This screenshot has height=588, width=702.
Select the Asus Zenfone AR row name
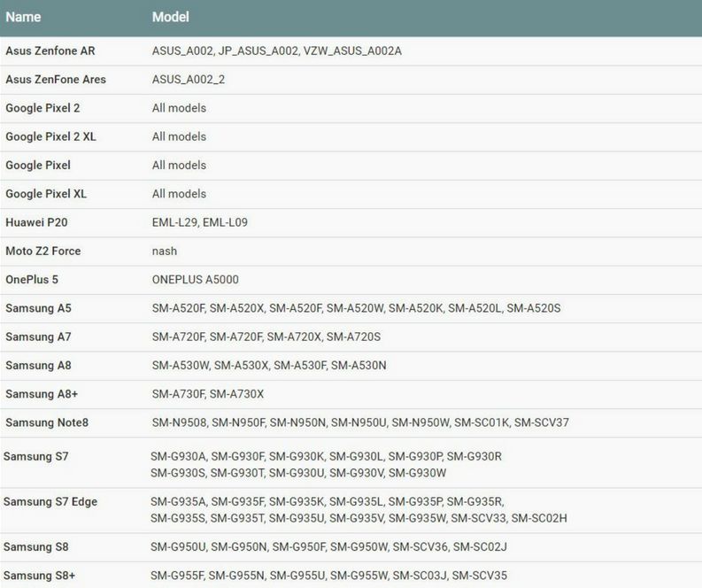(50, 51)
